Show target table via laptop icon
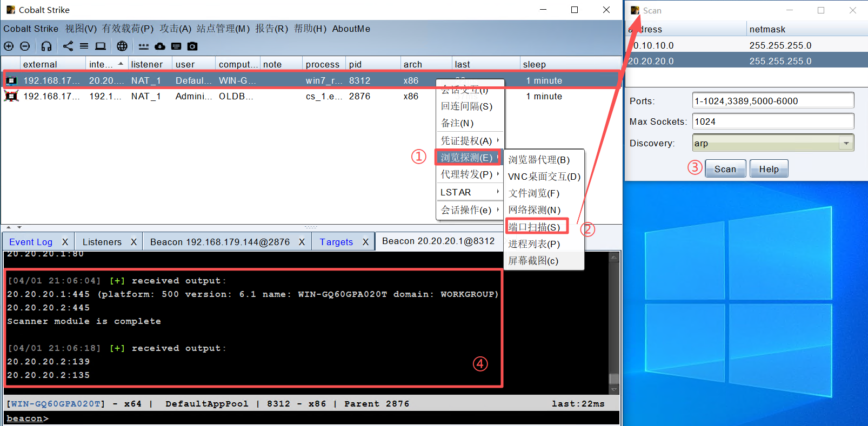This screenshot has height=426, width=868. click(101, 46)
